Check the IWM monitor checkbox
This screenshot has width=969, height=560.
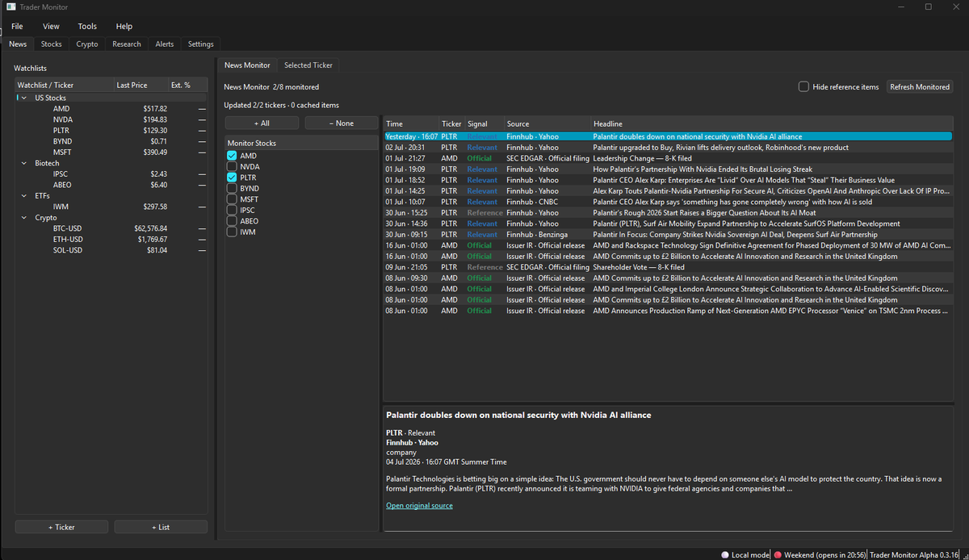pos(233,232)
